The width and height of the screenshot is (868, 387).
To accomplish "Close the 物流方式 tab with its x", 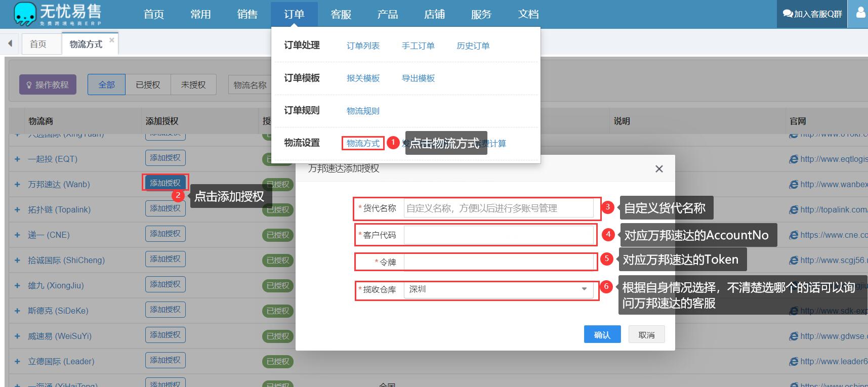I will 112,40.
